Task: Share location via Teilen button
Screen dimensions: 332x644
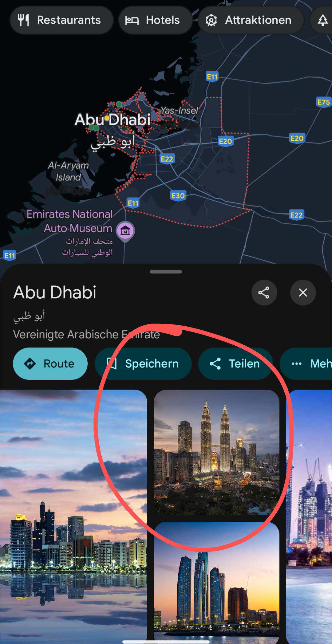Action: point(236,364)
